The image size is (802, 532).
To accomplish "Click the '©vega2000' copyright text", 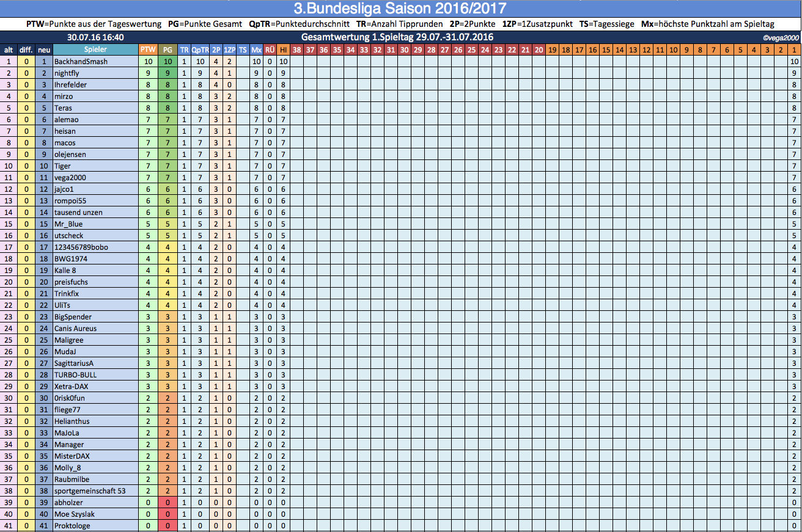I will coord(781,37).
